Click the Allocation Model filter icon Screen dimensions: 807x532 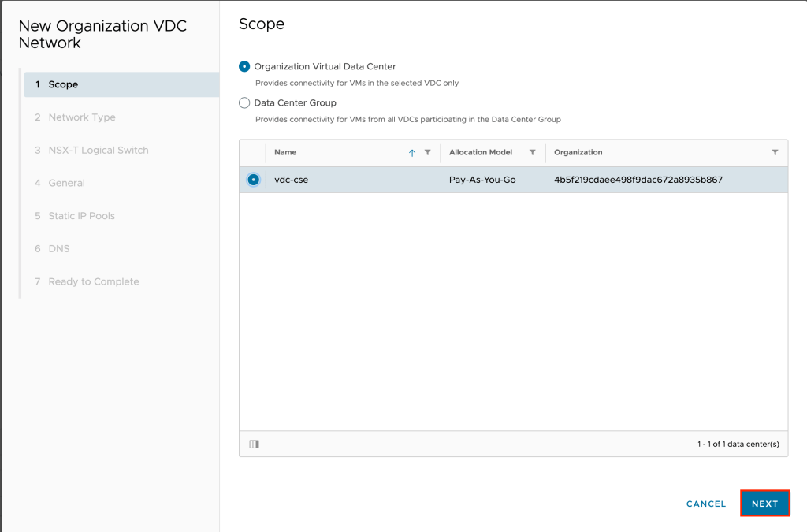point(533,153)
